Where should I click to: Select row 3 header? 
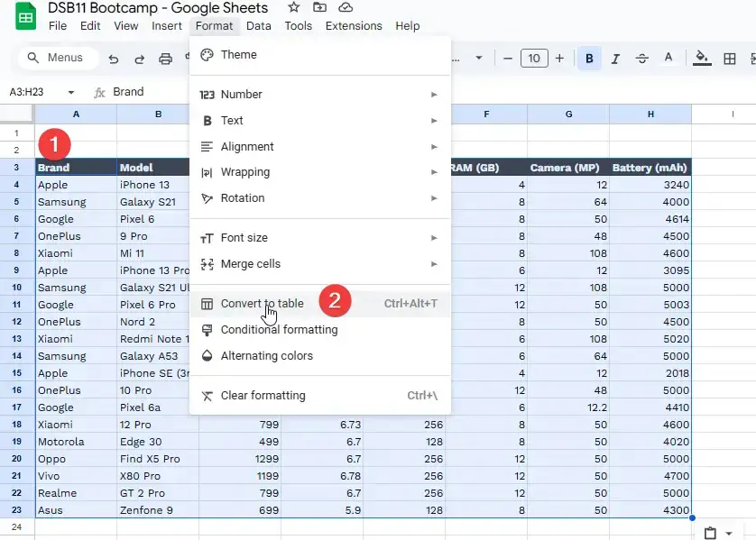tap(17, 168)
